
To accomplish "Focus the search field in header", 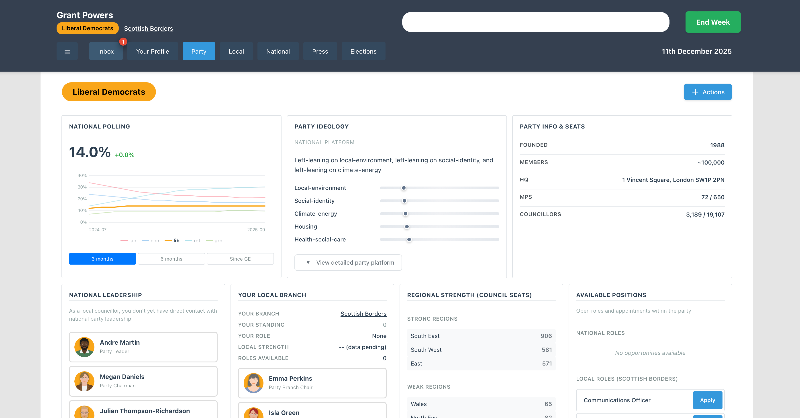I will pos(535,22).
